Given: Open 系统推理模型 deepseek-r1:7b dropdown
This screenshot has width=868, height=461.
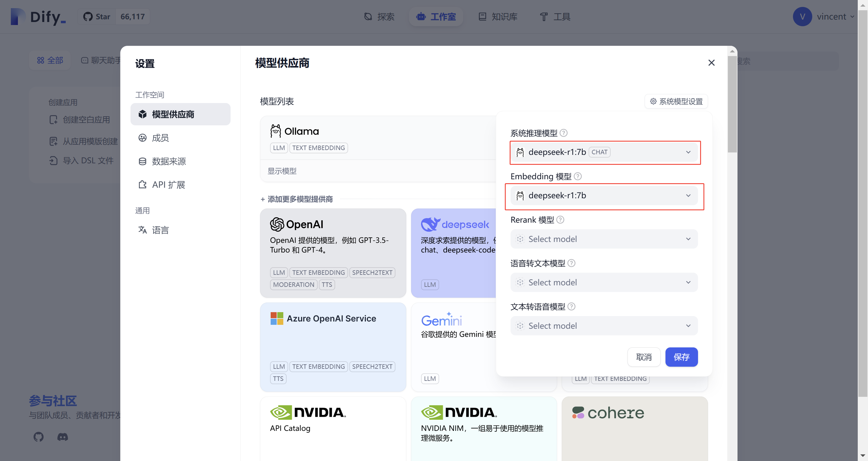Looking at the screenshot, I should (x=604, y=152).
